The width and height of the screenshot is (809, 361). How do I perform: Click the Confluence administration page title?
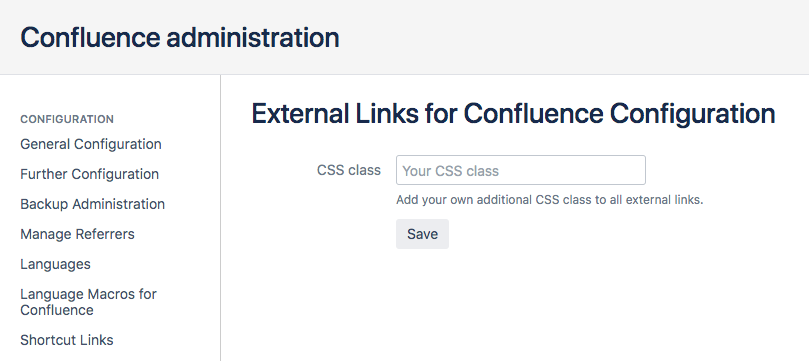[x=180, y=38]
